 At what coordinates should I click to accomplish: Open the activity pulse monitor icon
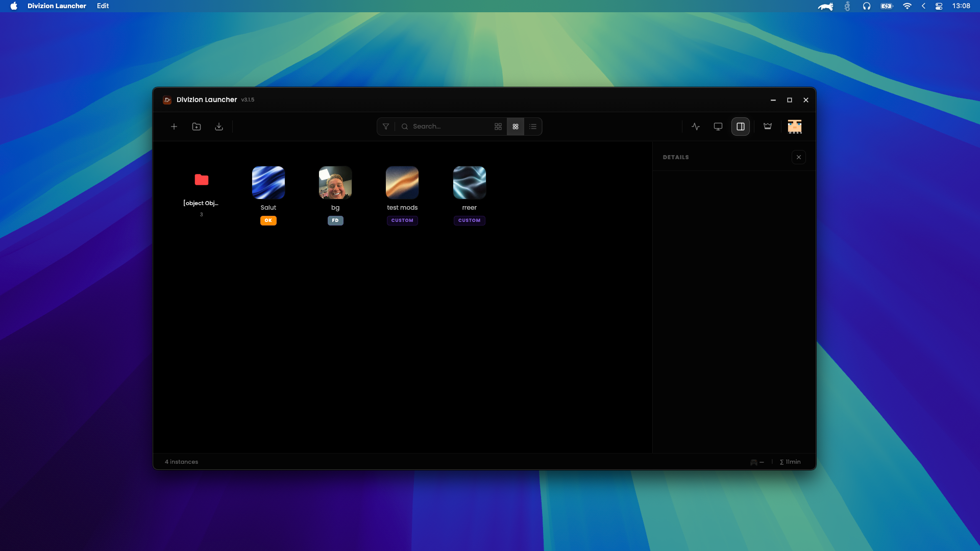[696, 127]
